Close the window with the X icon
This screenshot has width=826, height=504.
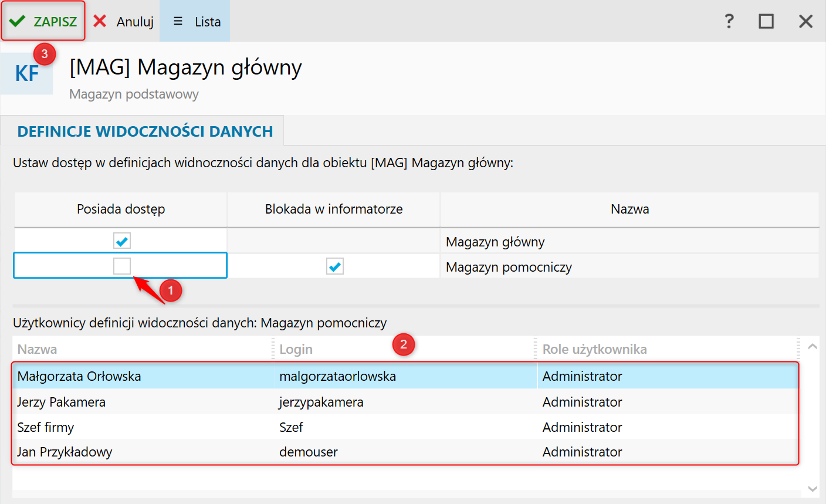[x=806, y=21]
